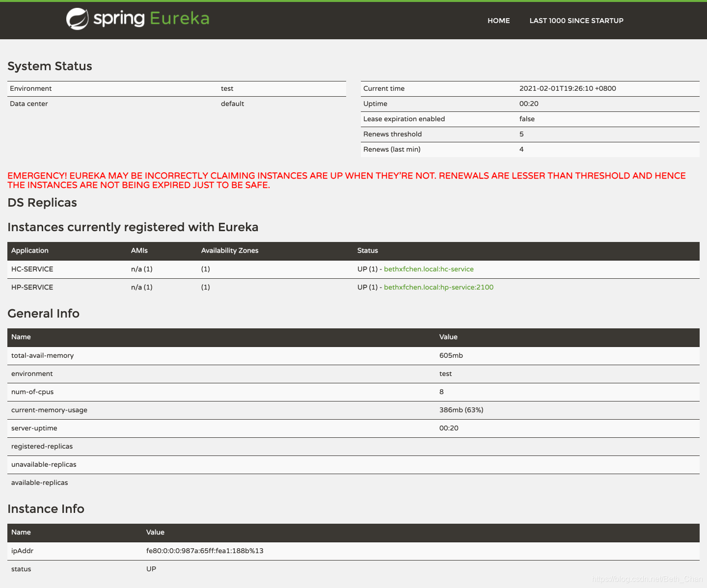
Task: Click the 'Application' column header
Action: (30, 250)
